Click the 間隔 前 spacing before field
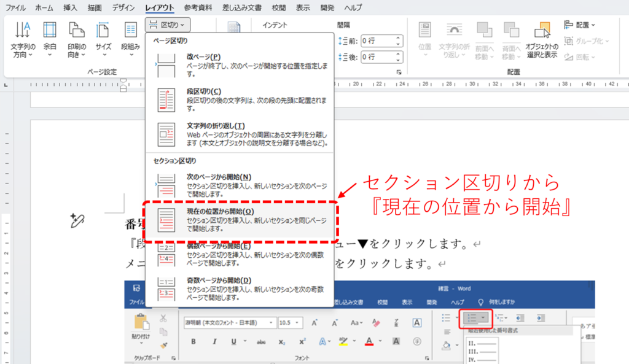 (378, 41)
